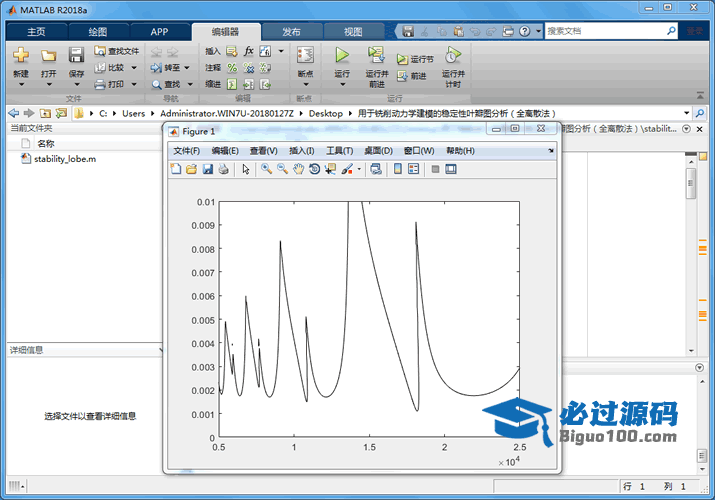This screenshot has width=715, height=500.
Task: Expand the 断点 (Breakpoints) dropdown arrow
Action: pyautogui.click(x=306, y=85)
